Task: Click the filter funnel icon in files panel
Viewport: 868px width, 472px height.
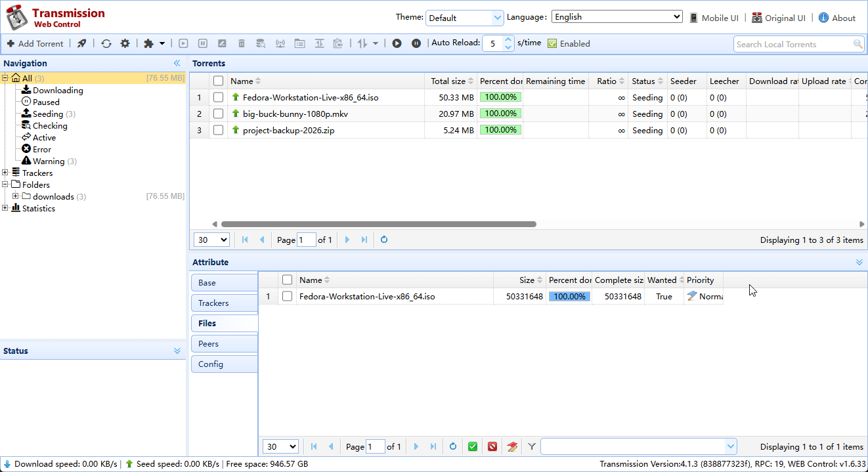Action: pos(532,447)
